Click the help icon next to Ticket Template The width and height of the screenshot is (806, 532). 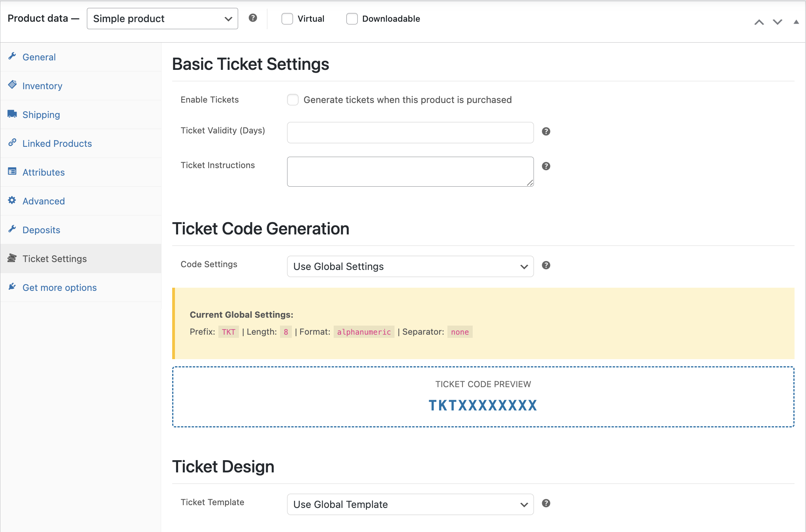546,503
